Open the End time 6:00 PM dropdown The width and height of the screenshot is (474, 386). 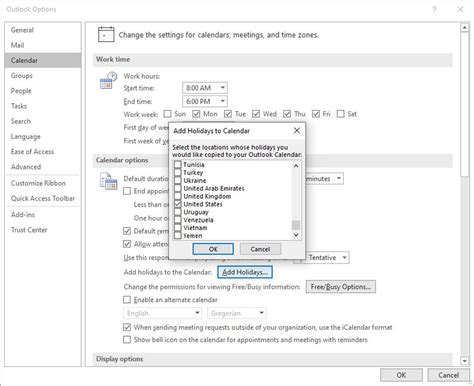coord(205,101)
